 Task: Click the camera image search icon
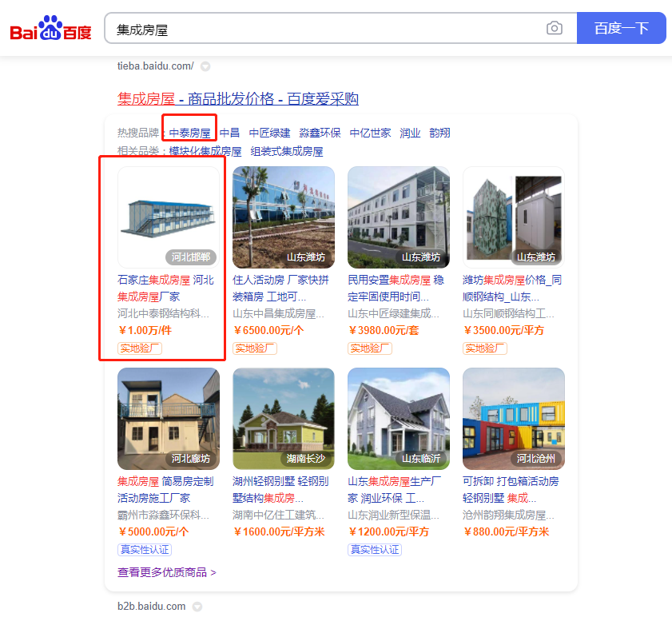click(554, 29)
